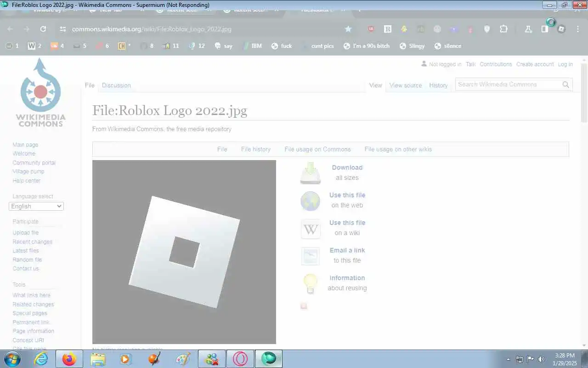Open Community portal in the sidebar
The width and height of the screenshot is (588, 368).
[34, 163]
